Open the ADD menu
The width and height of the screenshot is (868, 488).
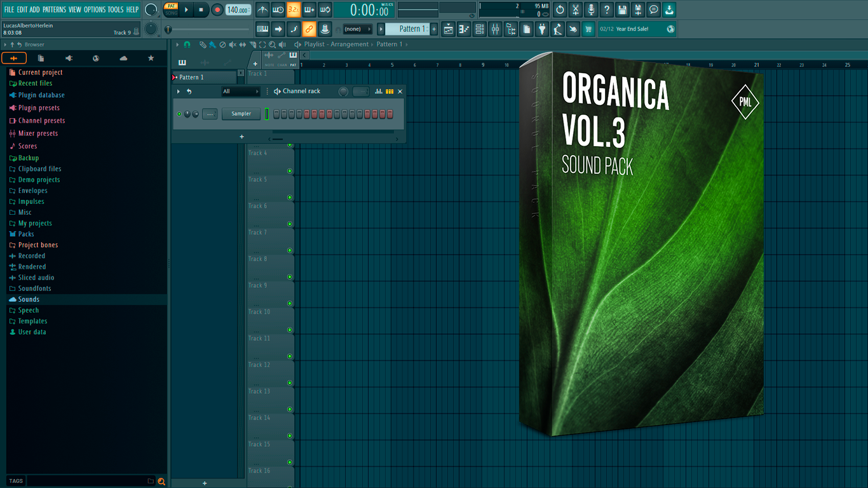35,10
